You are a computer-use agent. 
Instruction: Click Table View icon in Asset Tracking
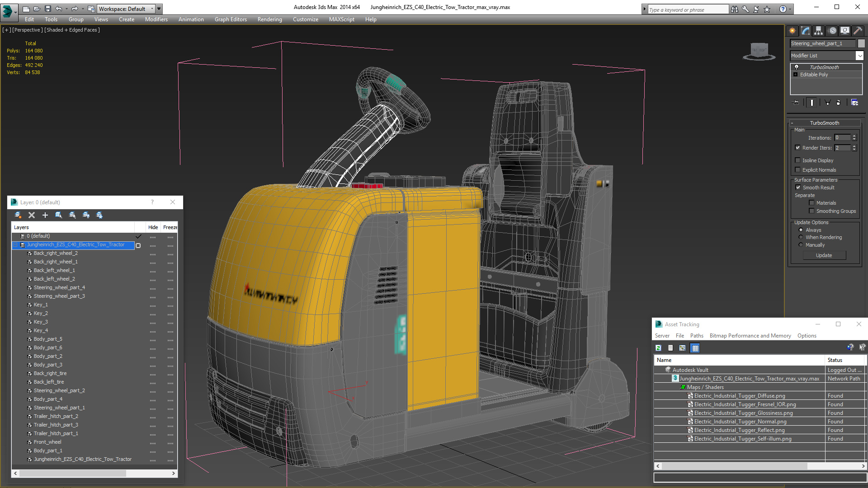(695, 348)
